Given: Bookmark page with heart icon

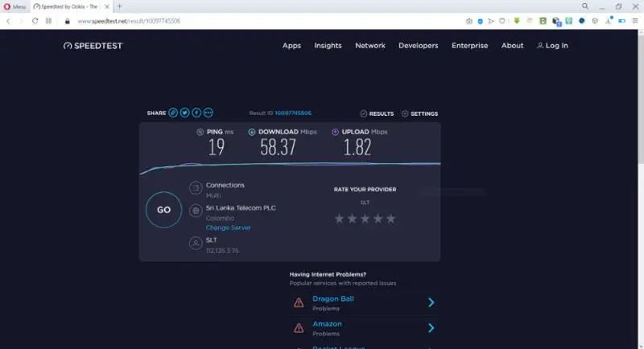Looking at the screenshot, I should [502, 21].
